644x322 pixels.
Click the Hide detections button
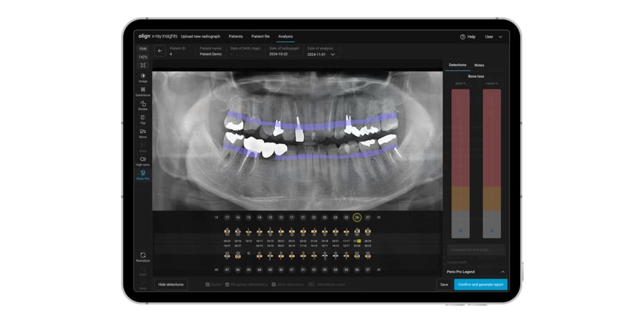[x=170, y=284]
